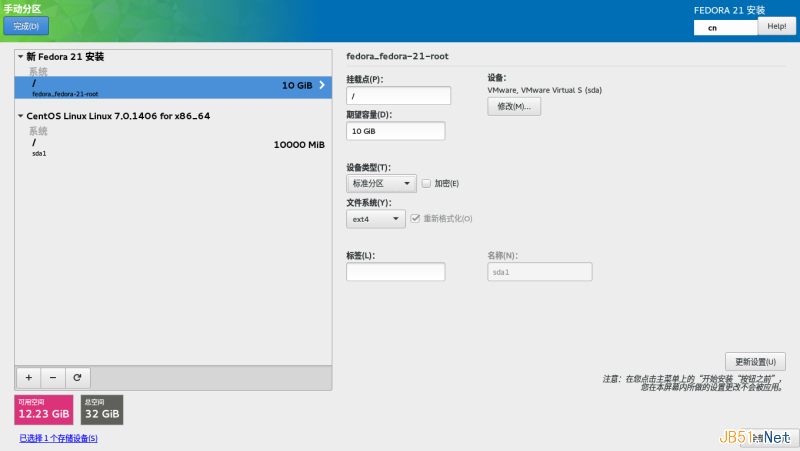This screenshot has width=800, height=451.
Task: Click the arrow on the 10 GiB root row
Action: 322,85
